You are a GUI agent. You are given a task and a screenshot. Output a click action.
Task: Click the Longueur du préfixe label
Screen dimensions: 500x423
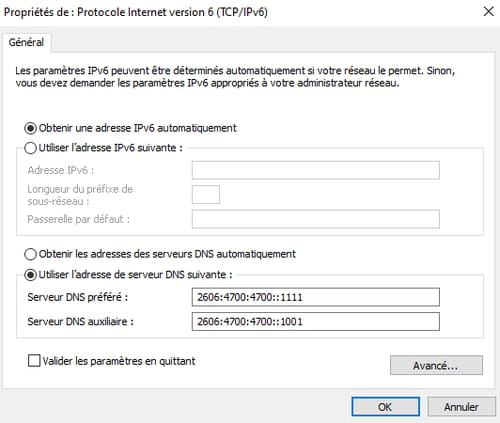tap(80, 195)
